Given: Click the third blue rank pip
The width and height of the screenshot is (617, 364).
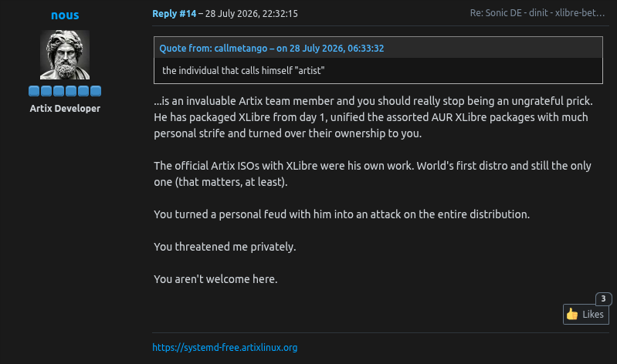Looking at the screenshot, I should [59, 91].
